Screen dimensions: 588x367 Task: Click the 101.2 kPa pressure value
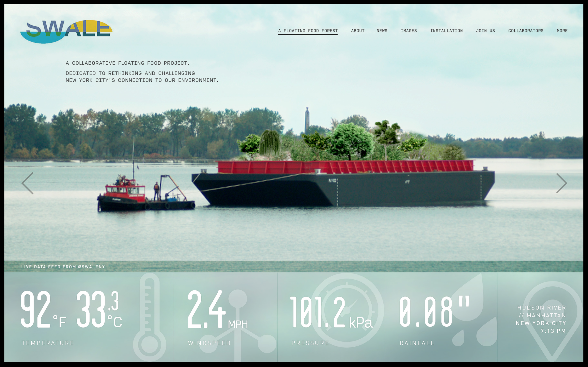(331, 312)
